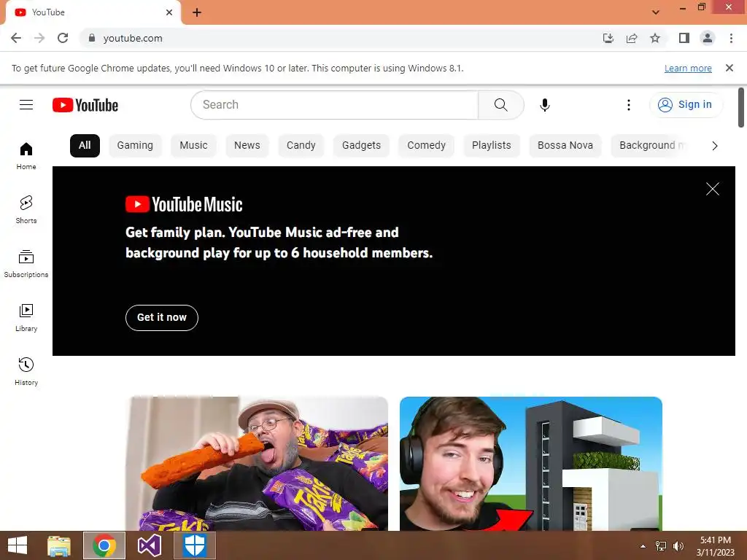Click the share page icon in address bar
This screenshot has width=747, height=560.
point(632,38)
